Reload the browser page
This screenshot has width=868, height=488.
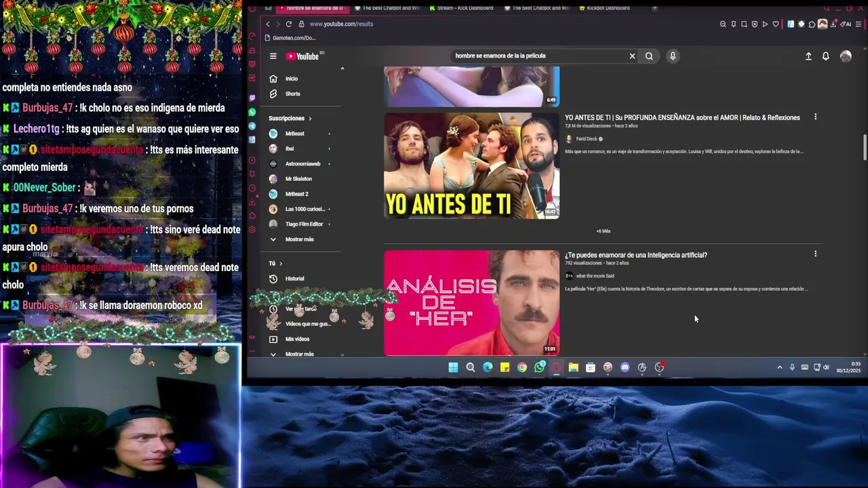click(289, 24)
